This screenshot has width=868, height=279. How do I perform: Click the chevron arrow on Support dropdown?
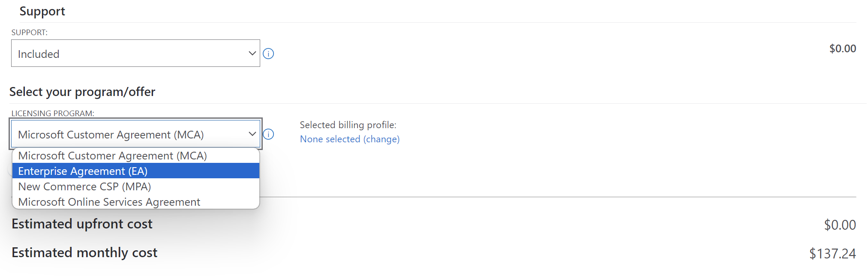(252, 54)
